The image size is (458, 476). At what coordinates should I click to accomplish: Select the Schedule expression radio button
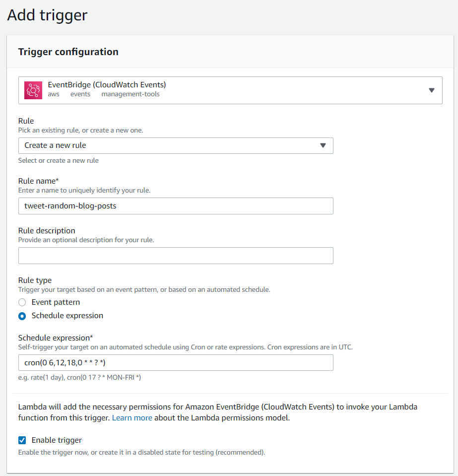[22, 316]
